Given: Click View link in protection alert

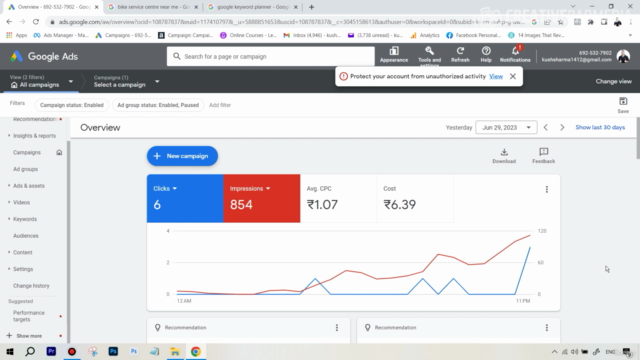Looking at the screenshot, I should click(x=496, y=76).
